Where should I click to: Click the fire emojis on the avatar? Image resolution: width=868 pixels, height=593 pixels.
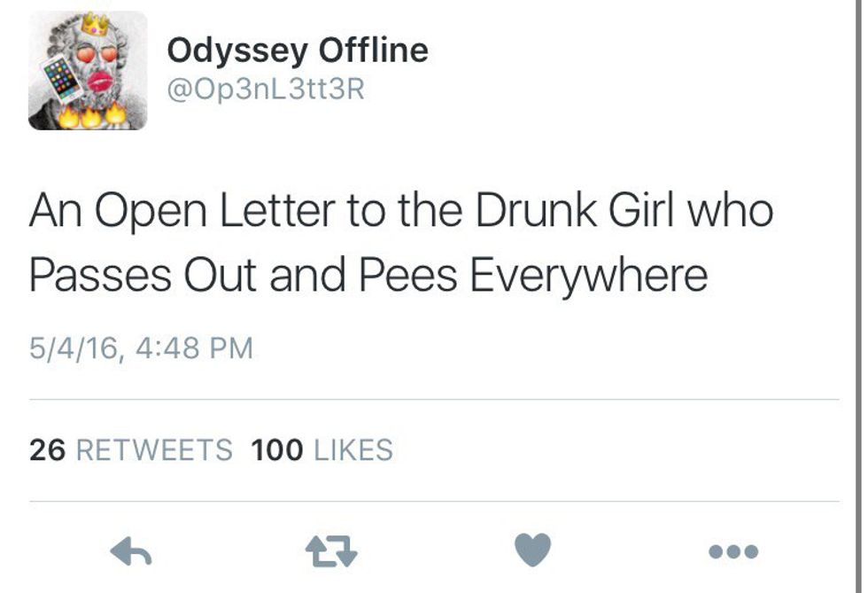point(91,116)
